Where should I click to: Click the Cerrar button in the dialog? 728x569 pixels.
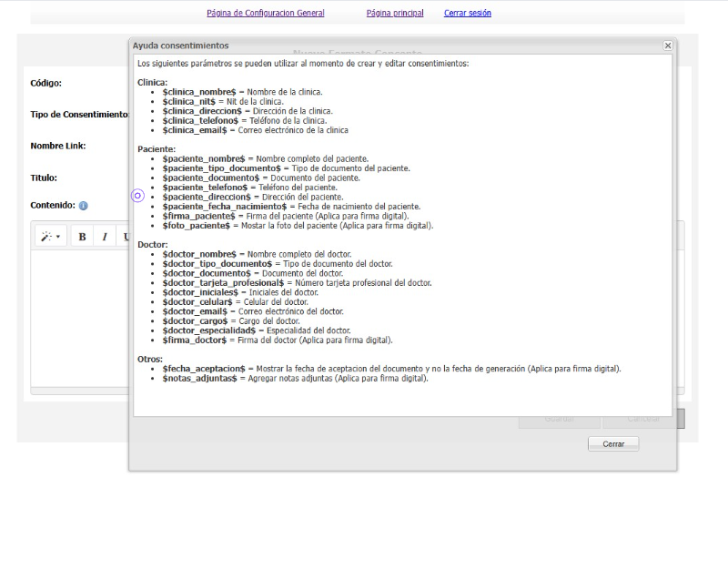[x=613, y=444]
